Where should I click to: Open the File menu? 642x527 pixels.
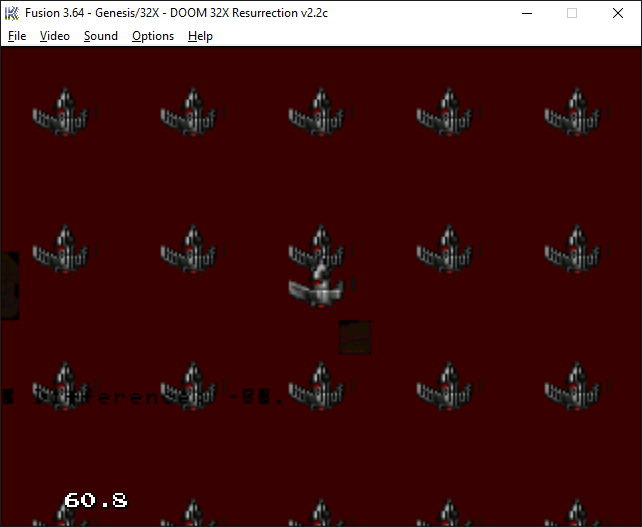pyautogui.click(x=17, y=36)
